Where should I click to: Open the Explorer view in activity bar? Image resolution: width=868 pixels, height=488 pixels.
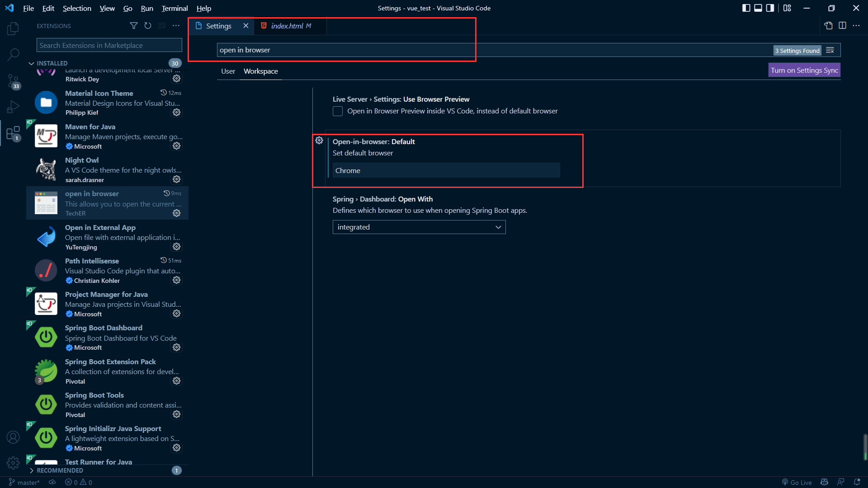click(x=13, y=29)
